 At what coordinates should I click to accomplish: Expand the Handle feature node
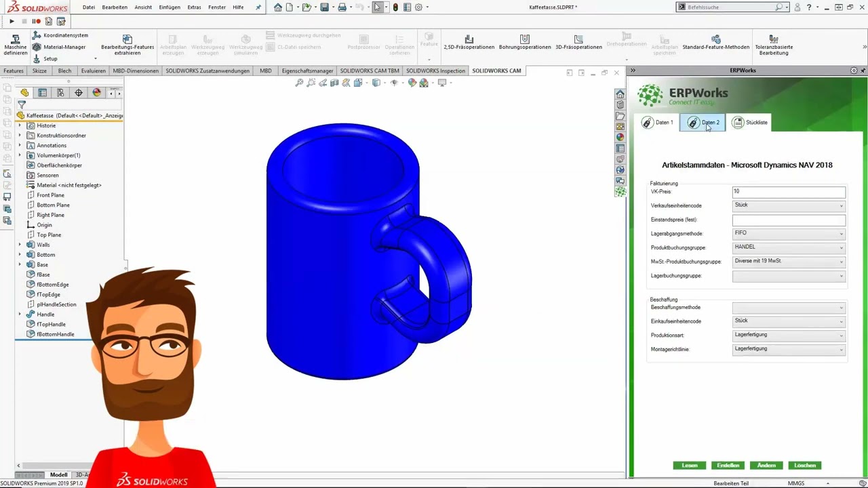click(20, 314)
